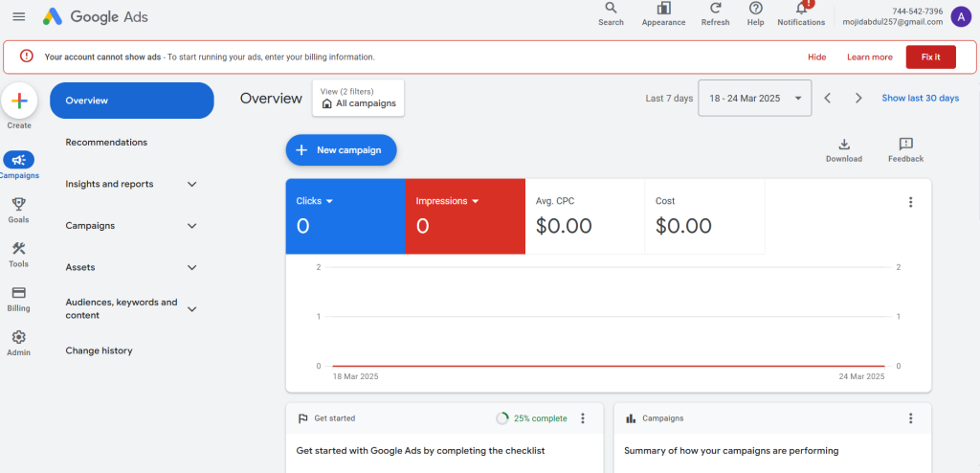Click the red Fix it button
The height and width of the screenshot is (473, 980).
click(930, 57)
